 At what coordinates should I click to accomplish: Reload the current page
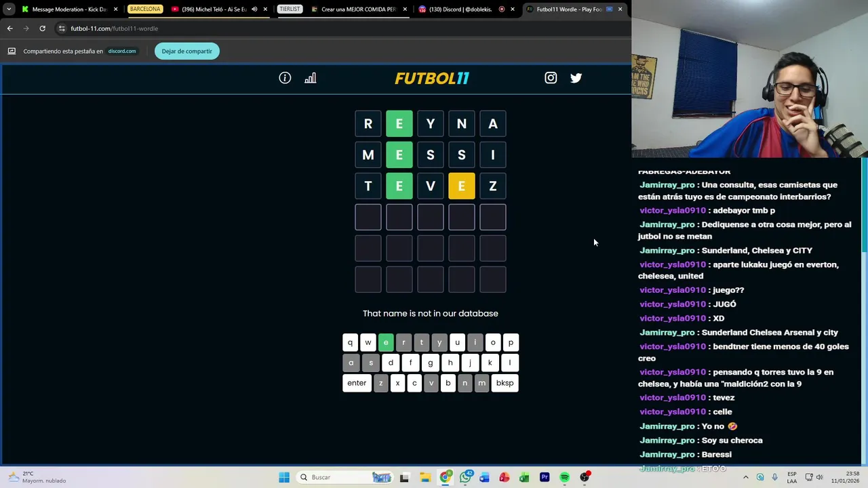[42, 28]
